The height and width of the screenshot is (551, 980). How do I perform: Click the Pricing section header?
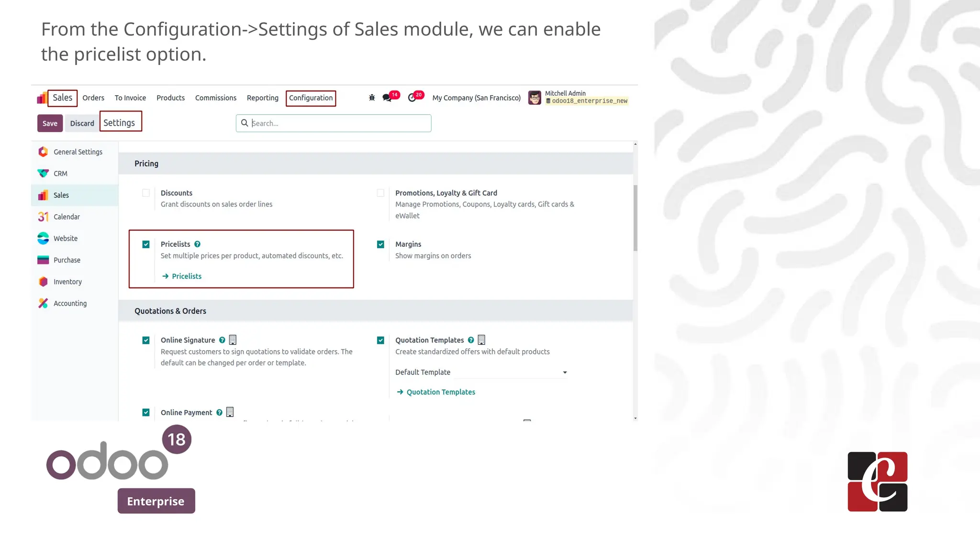point(376,163)
